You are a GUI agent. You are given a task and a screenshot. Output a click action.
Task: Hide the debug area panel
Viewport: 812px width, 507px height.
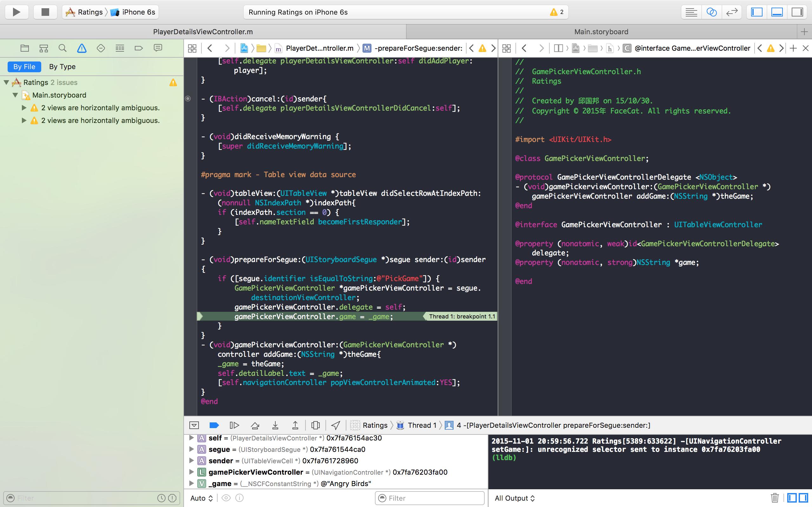point(777,12)
